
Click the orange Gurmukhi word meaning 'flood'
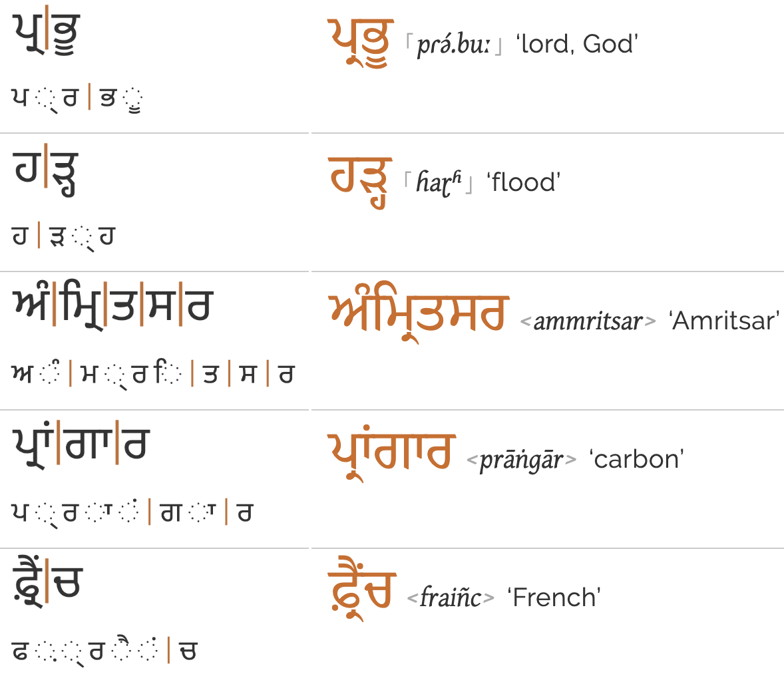pos(360,180)
